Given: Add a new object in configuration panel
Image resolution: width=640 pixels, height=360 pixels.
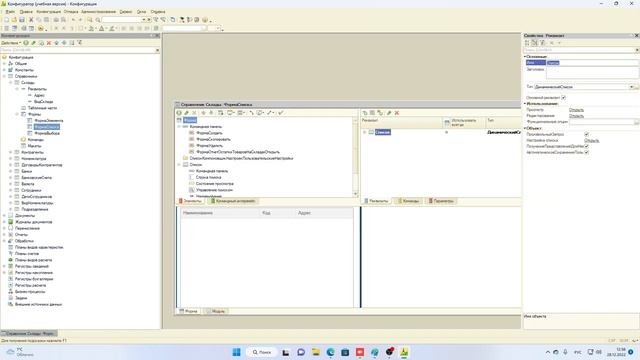Looking at the screenshot, I should tap(26, 43).
